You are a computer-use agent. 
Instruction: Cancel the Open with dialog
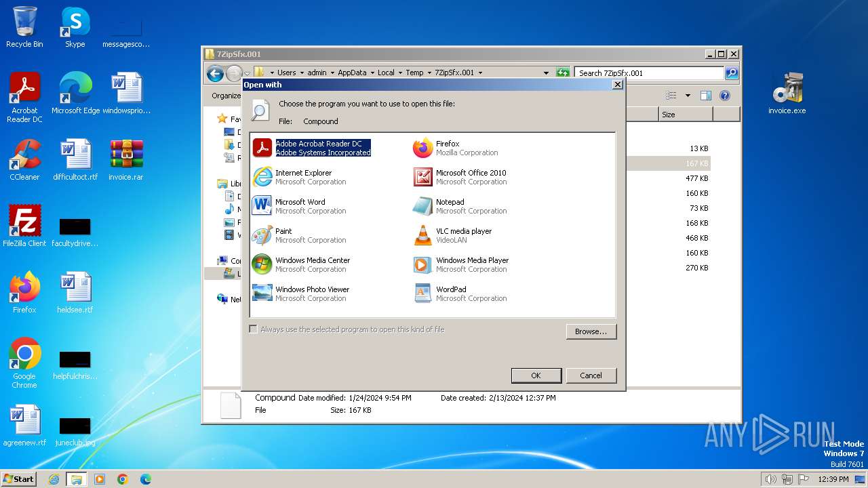[x=591, y=375]
